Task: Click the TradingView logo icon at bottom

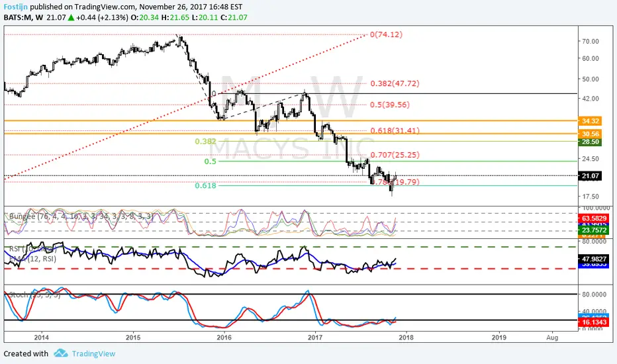Action: tap(61, 353)
